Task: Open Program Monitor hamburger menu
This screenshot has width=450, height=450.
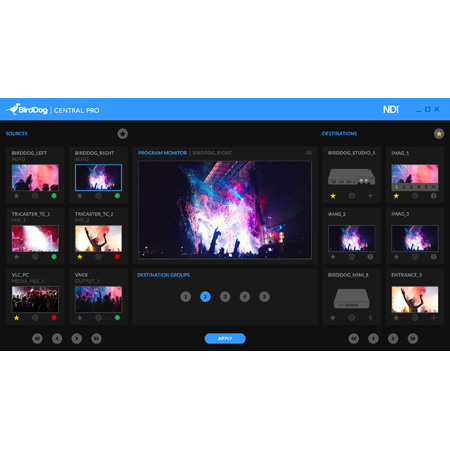Action: tap(309, 153)
